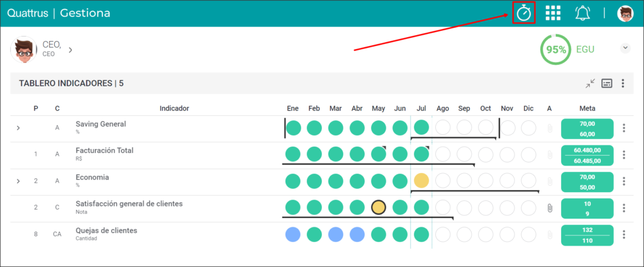The height and width of the screenshot is (267, 644).
Task: Click the CA value in Quejas row
Action: click(57, 234)
